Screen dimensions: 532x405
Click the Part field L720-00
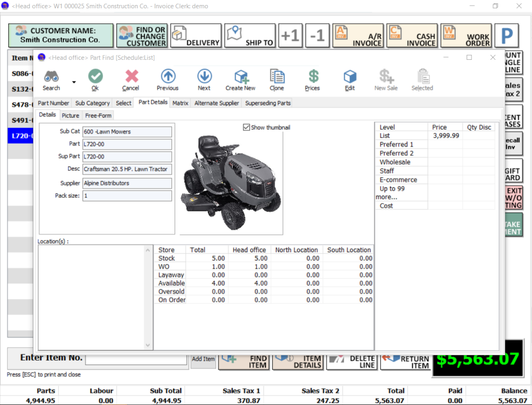tap(127, 144)
